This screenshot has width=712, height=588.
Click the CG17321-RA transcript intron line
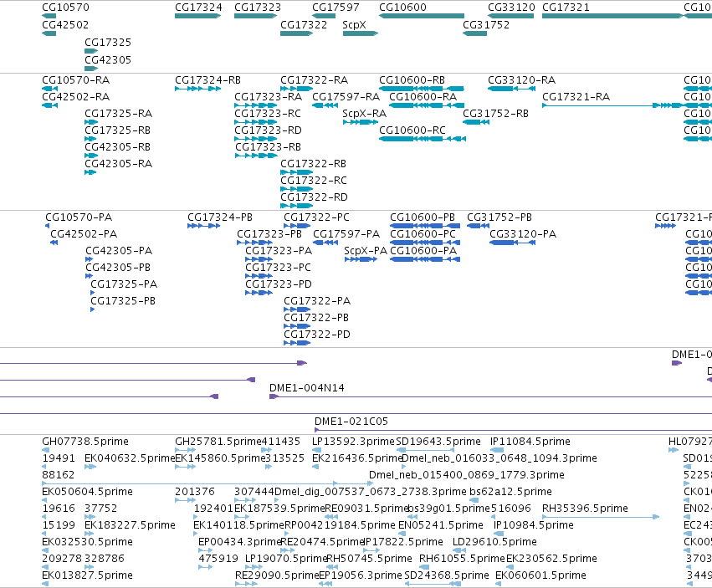(x=599, y=105)
